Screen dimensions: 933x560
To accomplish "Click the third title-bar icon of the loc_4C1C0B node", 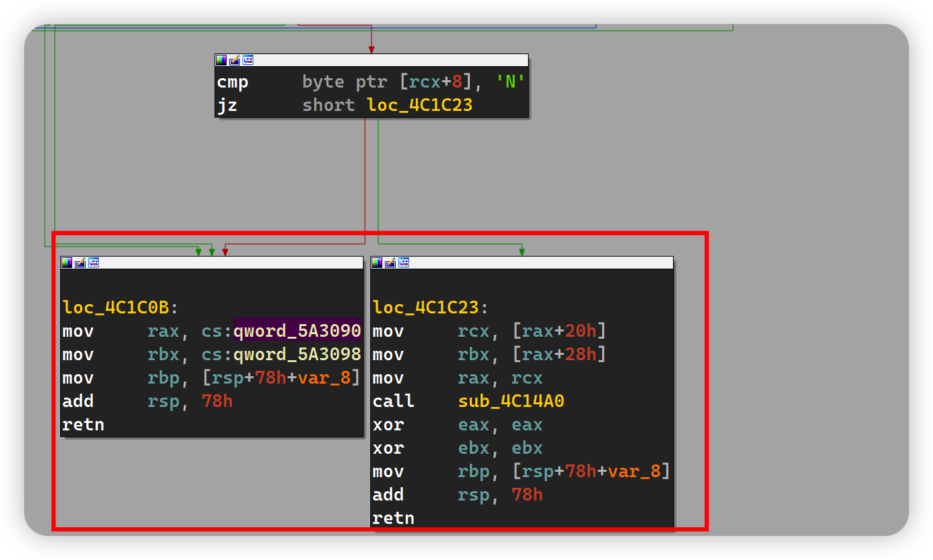I will tap(93, 263).
